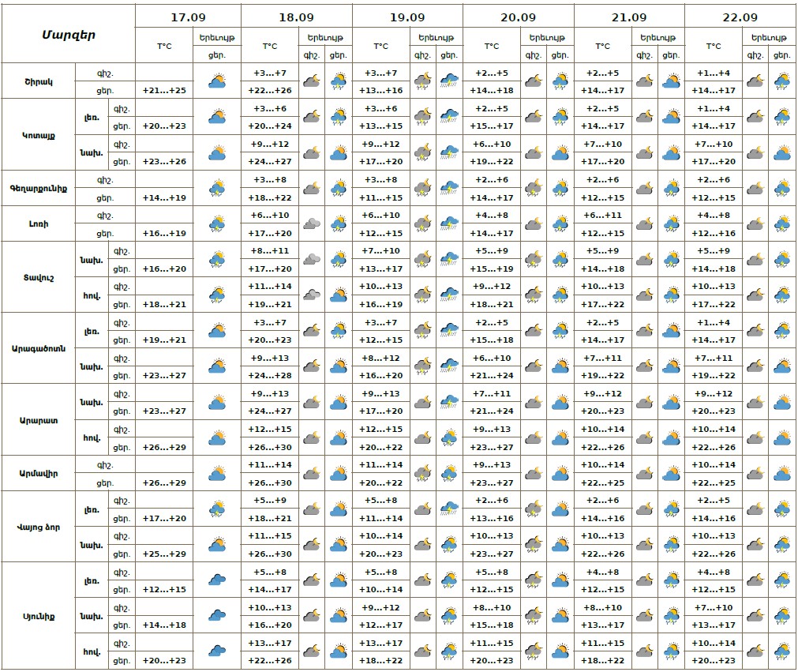Image resolution: width=798 pixels, height=672 pixels.
Task: Click Armavir's weather icon for 17.09
Action: pos(217,473)
